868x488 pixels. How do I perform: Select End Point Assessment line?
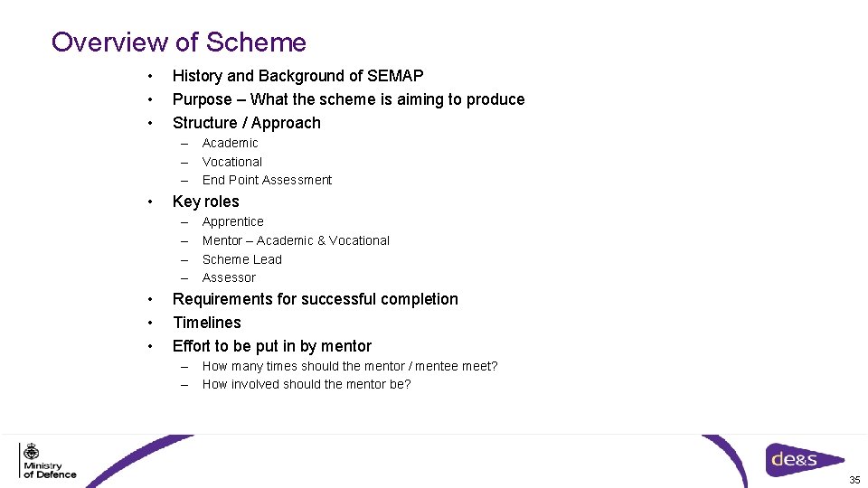267,181
